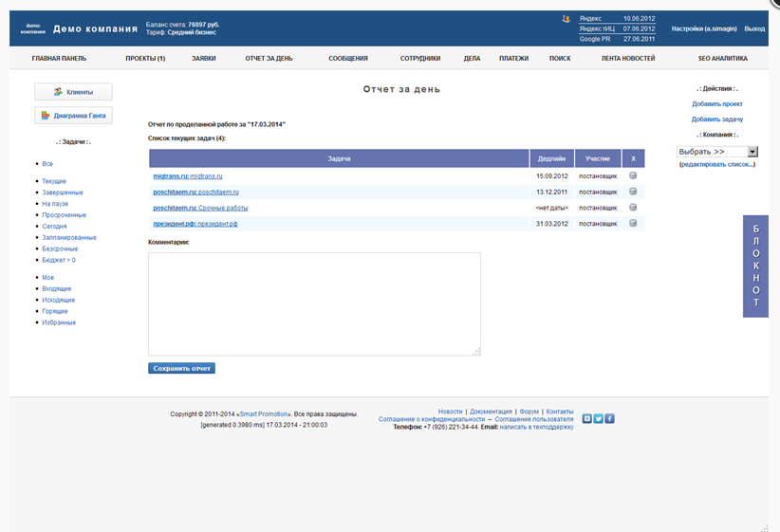Filter tasks by Просроченные
The image size is (780, 532).
point(65,214)
